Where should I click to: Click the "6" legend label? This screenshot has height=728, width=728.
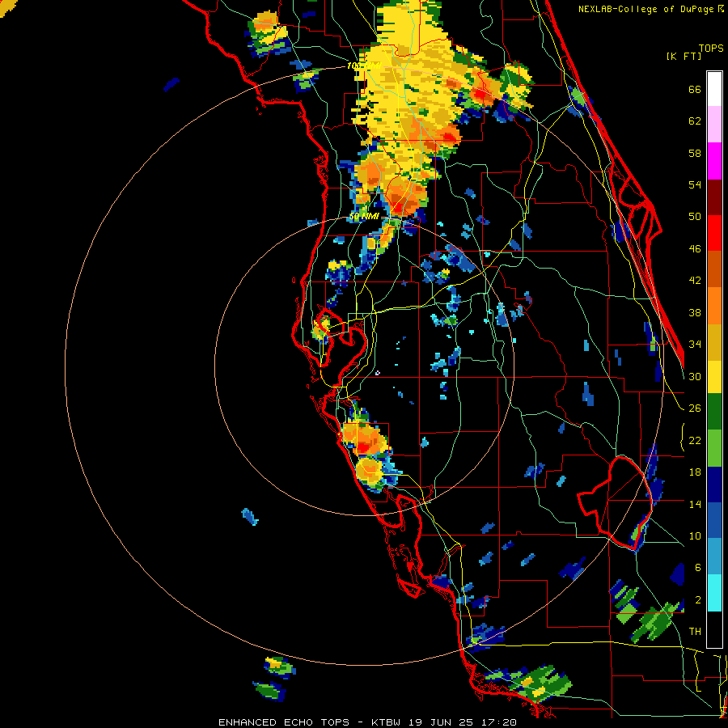[x=698, y=568]
